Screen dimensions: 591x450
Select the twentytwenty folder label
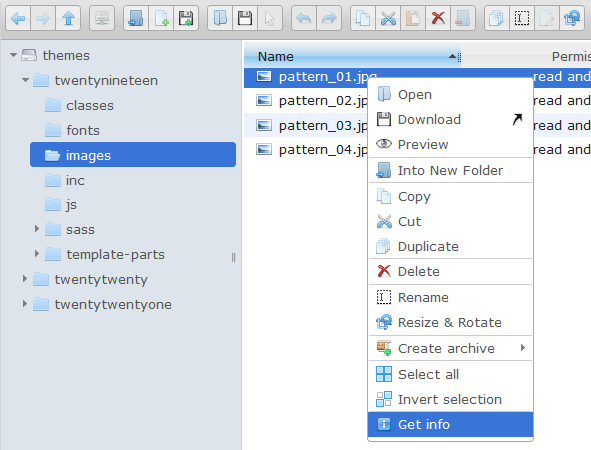pos(101,280)
